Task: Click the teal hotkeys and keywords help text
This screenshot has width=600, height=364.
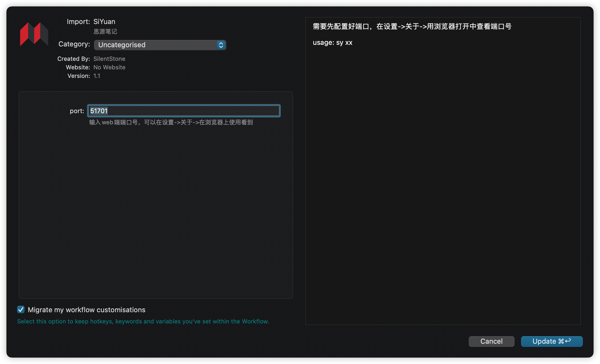Action: click(143, 321)
